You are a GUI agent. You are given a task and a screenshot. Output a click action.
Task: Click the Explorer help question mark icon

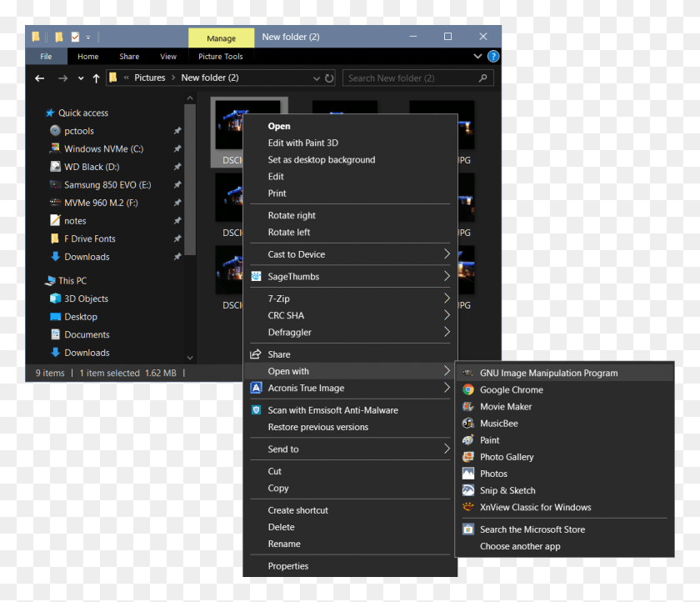tap(492, 57)
